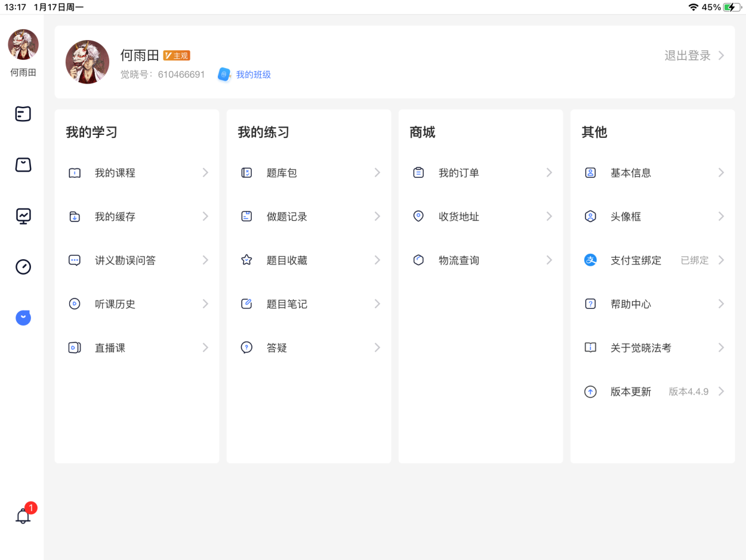Tap 退出登录 to log out
746x560 pixels.
point(688,56)
